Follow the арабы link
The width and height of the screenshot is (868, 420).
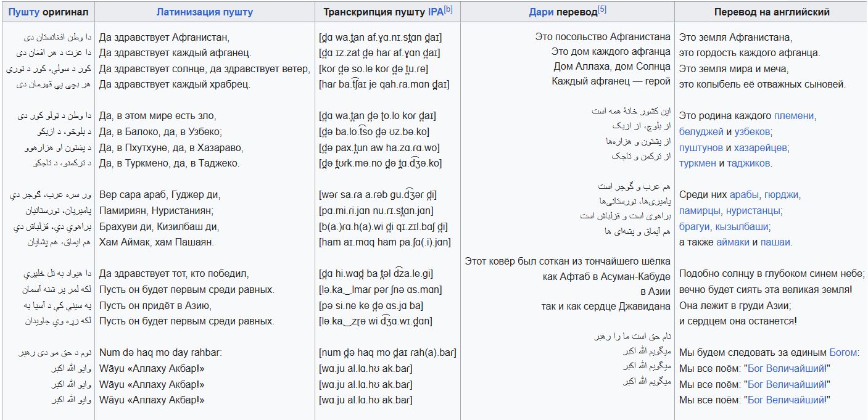tap(744, 195)
